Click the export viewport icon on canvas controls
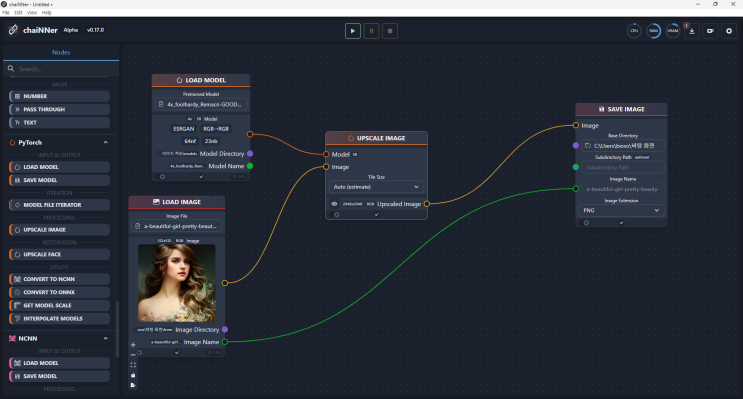The width and height of the screenshot is (743, 399). pyautogui.click(x=133, y=385)
